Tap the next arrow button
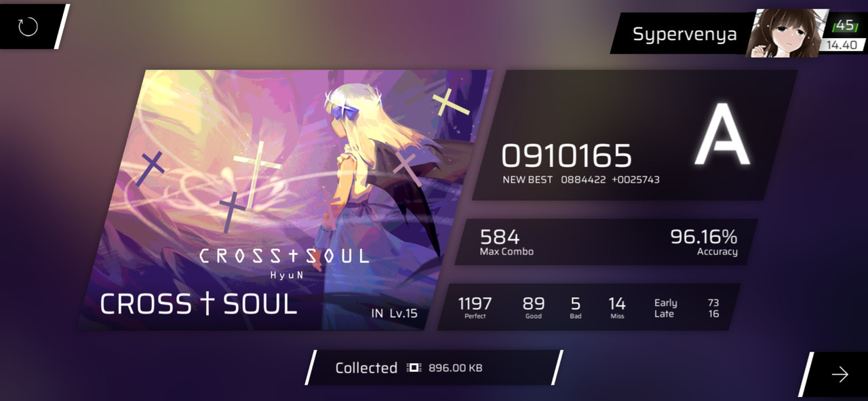This screenshot has width=868, height=401. 840,375
